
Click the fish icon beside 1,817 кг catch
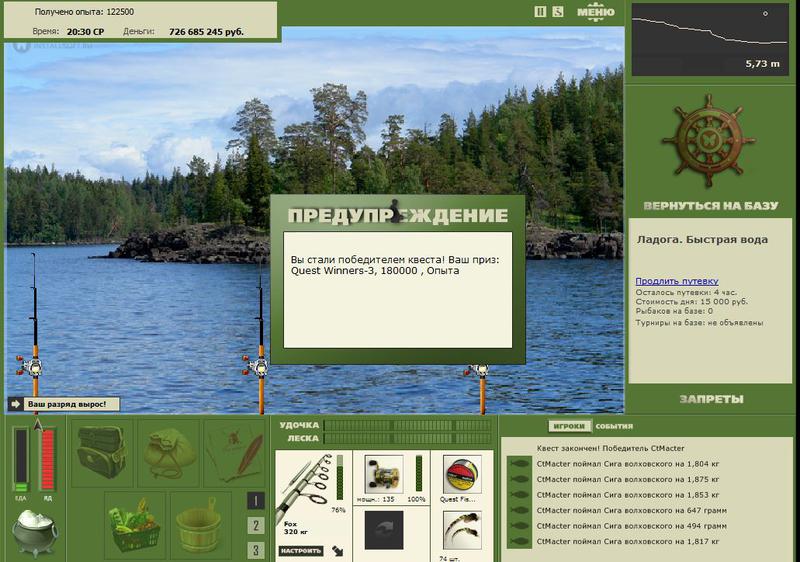click(x=519, y=541)
